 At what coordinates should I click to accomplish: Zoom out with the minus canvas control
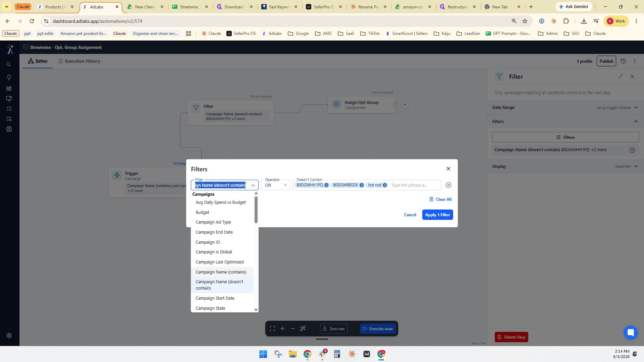tap(293, 329)
